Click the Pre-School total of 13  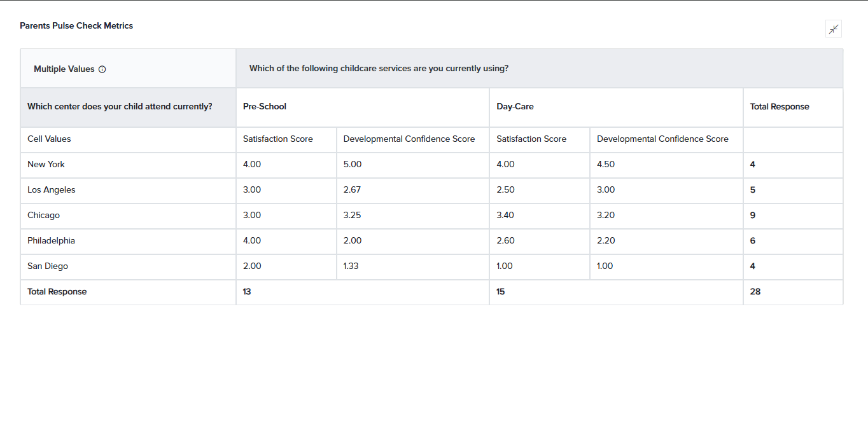pyautogui.click(x=247, y=292)
